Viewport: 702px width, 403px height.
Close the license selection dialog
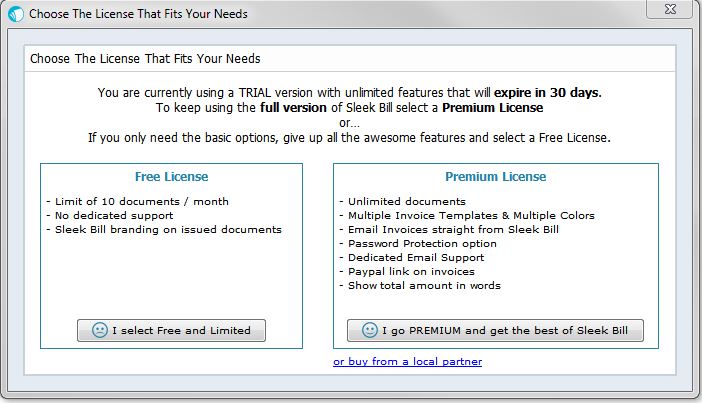(x=673, y=10)
